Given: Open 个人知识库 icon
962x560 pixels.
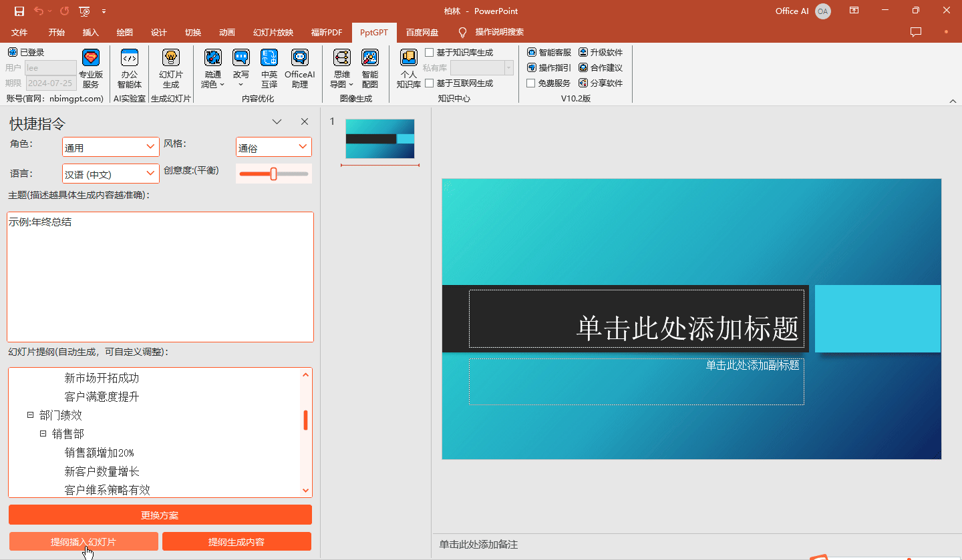Looking at the screenshot, I should 408,69.
